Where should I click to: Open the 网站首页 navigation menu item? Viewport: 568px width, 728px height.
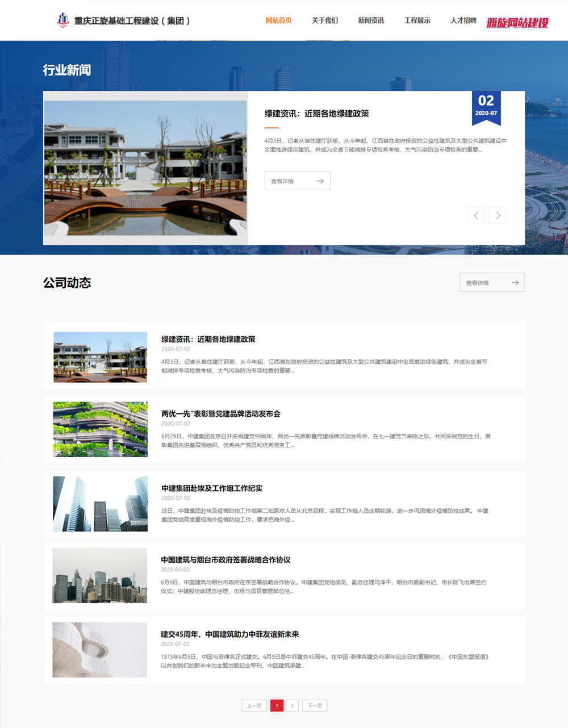[x=278, y=20]
